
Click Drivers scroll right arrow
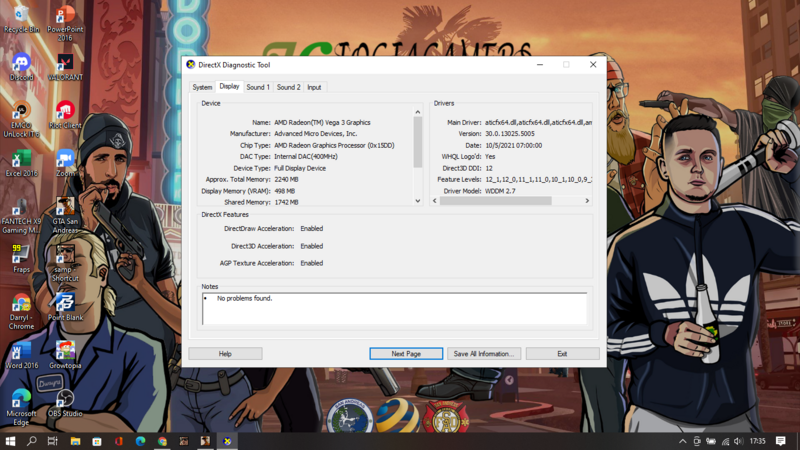[587, 201]
